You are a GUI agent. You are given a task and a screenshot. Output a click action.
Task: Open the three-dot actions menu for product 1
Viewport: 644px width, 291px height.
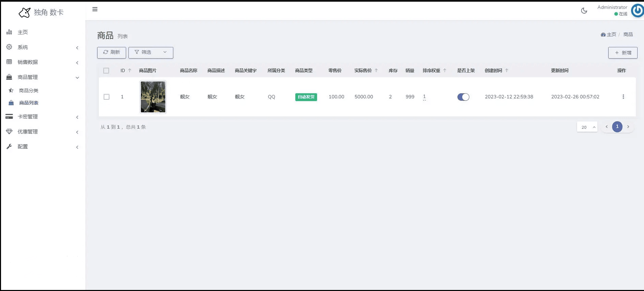623,97
